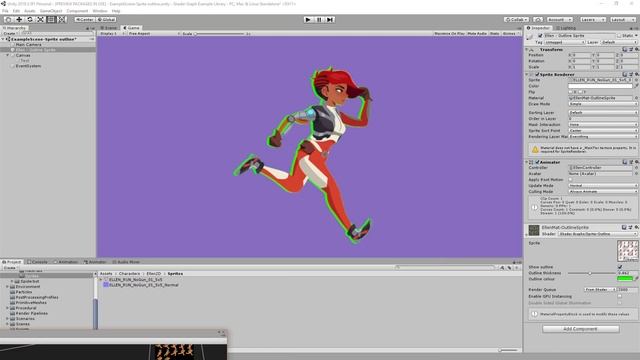Open material settings gear for EllenMat-OutlineSprite
Screen dimensions: 640x360
point(636,227)
